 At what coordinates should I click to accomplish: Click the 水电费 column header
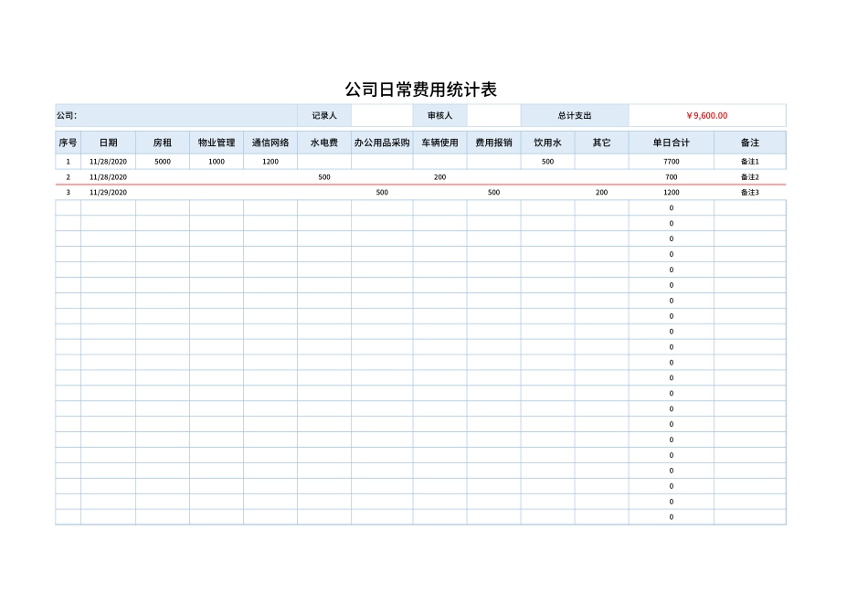[x=324, y=142]
